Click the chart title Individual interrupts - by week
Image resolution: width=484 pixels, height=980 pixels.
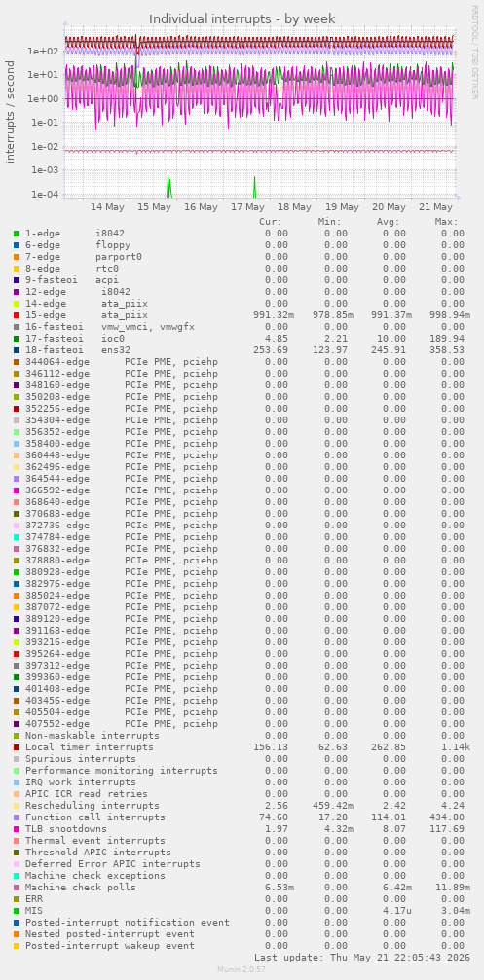pyautogui.click(x=242, y=18)
